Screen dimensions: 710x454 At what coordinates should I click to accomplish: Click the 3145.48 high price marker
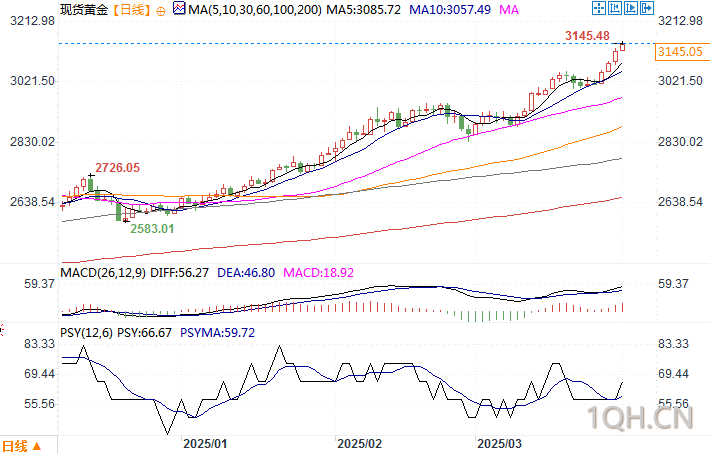click(x=587, y=36)
